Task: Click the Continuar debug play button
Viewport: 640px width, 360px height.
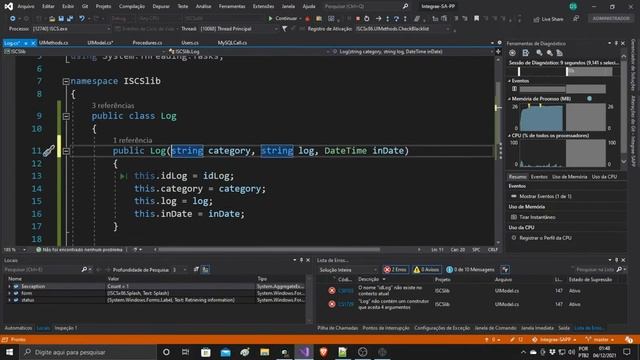Action: (283, 18)
